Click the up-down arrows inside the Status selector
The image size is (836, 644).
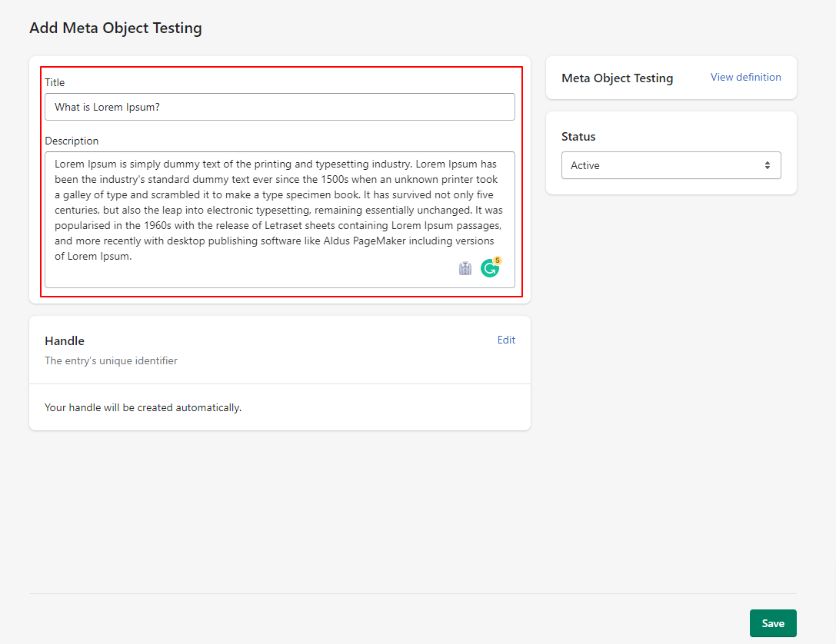click(768, 165)
